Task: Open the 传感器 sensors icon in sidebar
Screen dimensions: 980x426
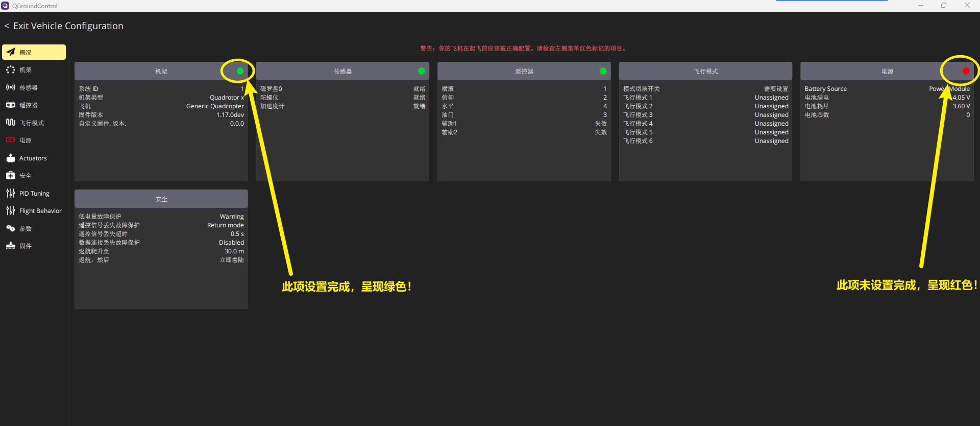Action: [x=11, y=87]
